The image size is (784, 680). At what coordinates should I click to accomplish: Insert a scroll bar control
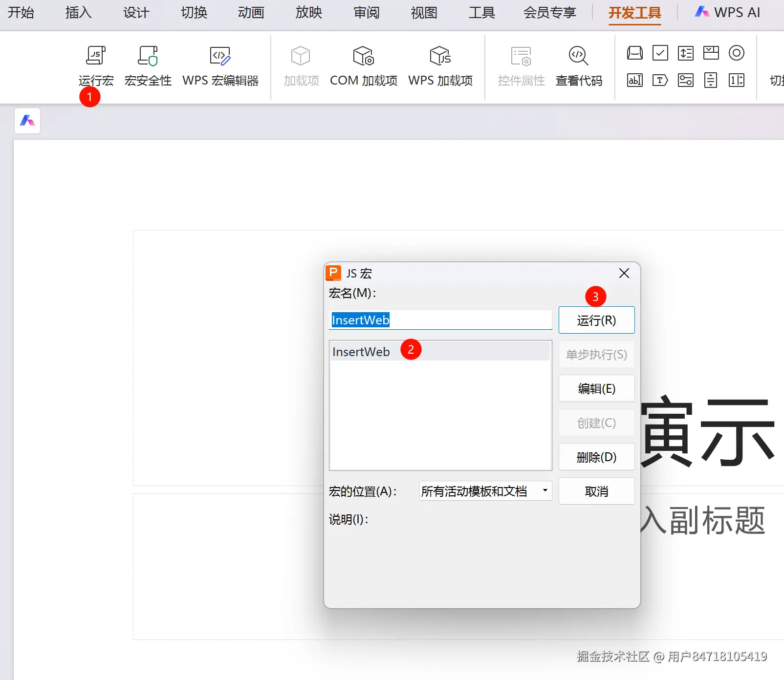tap(711, 80)
